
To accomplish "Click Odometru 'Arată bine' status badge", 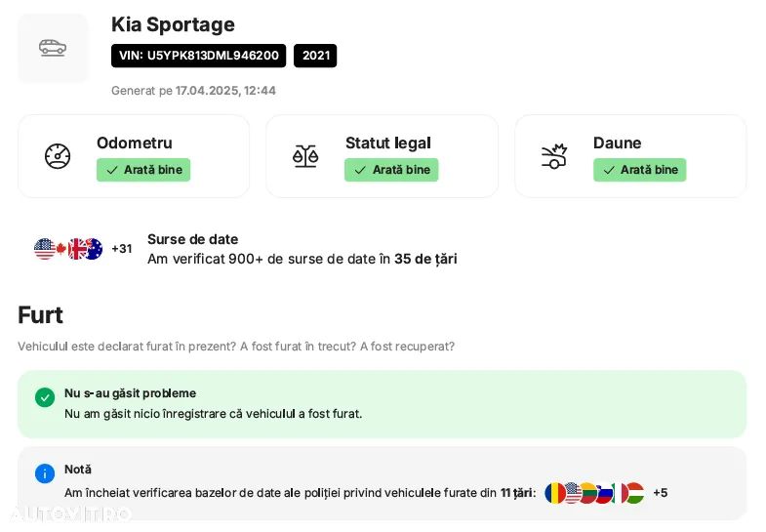I will point(143,170).
